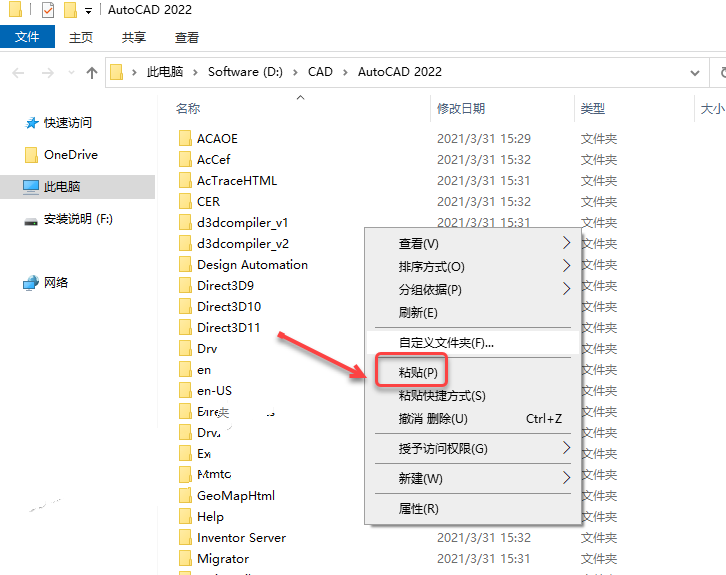
Task: Expand the chevron after Software (D:) in path
Action: (x=295, y=72)
